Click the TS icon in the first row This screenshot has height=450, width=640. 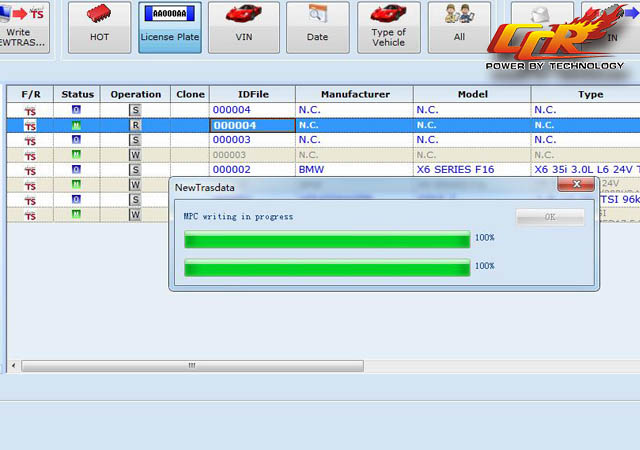[30, 111]
